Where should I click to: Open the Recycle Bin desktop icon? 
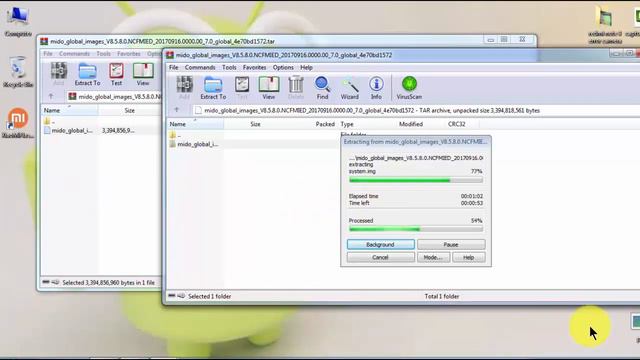pyautogui.click(x=18, y=72)
